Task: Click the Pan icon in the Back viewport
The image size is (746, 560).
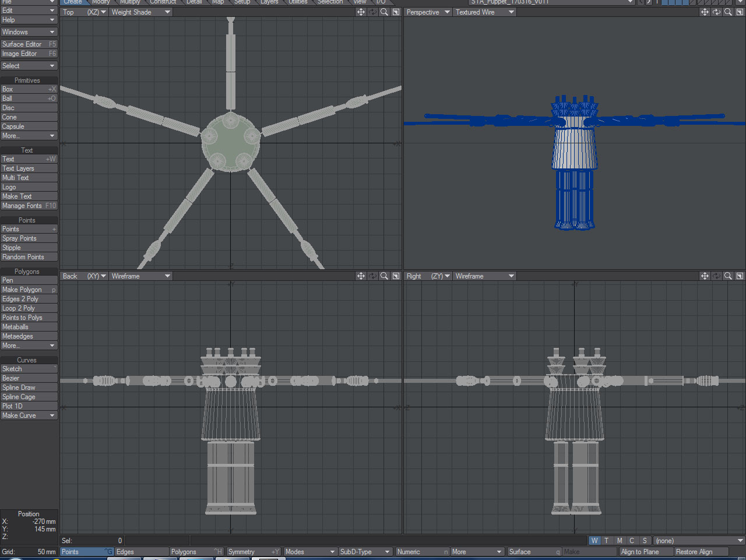Action: pyautogui.click(x=361, y=276)
